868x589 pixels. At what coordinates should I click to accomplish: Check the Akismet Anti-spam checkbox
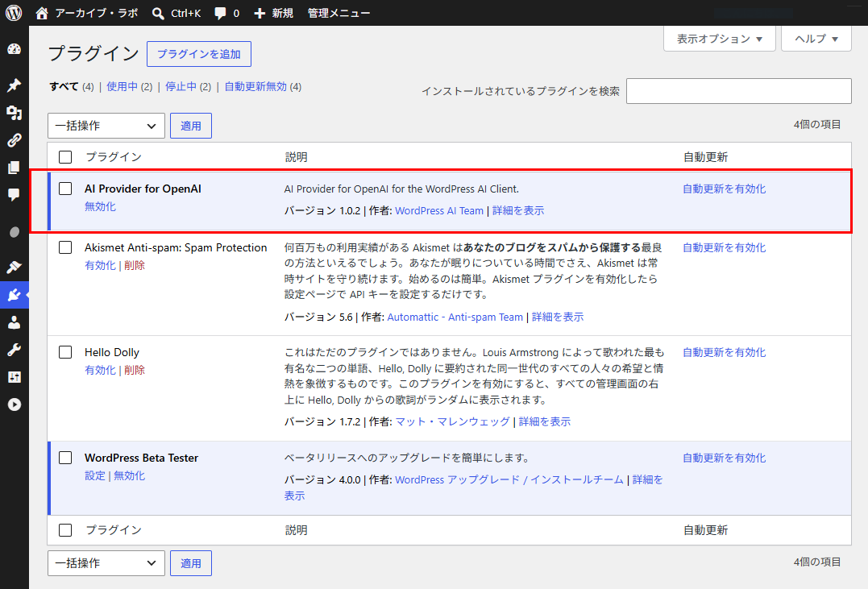[x=65, y=247]
